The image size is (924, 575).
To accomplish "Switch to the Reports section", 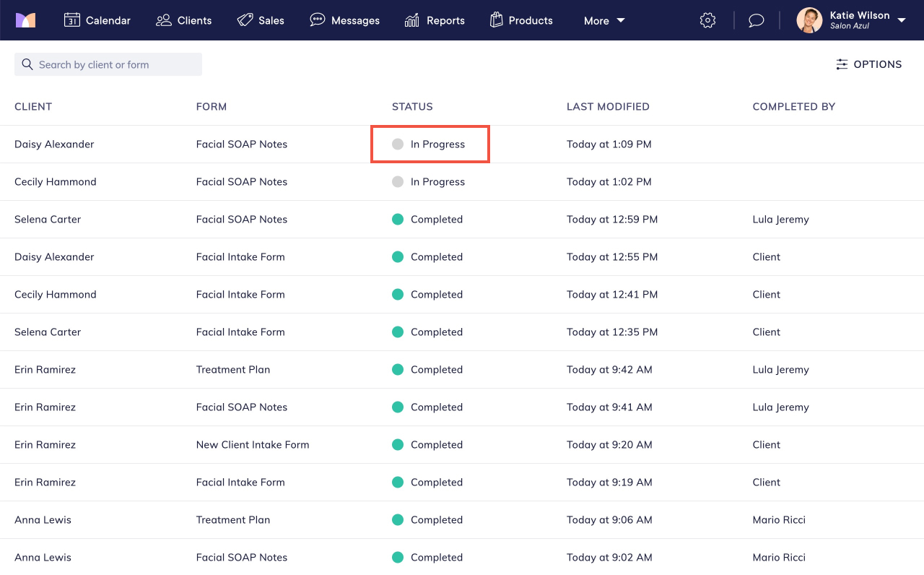I will click(435, 20).
